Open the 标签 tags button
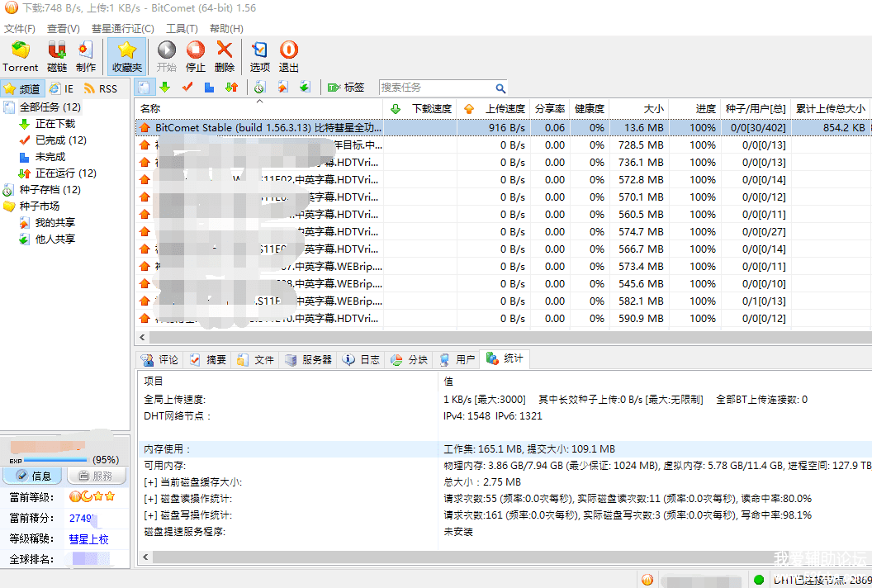 point(346,88)
